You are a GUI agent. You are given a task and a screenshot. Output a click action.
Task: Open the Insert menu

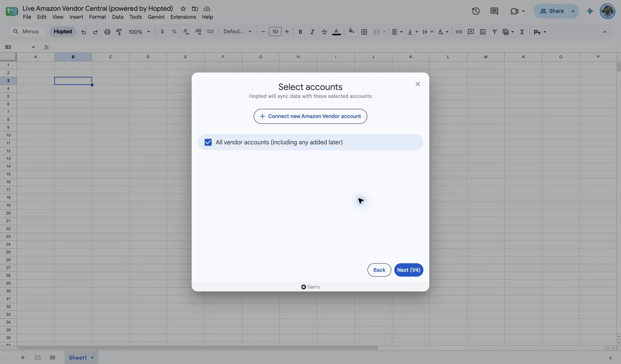pos(76,17)
